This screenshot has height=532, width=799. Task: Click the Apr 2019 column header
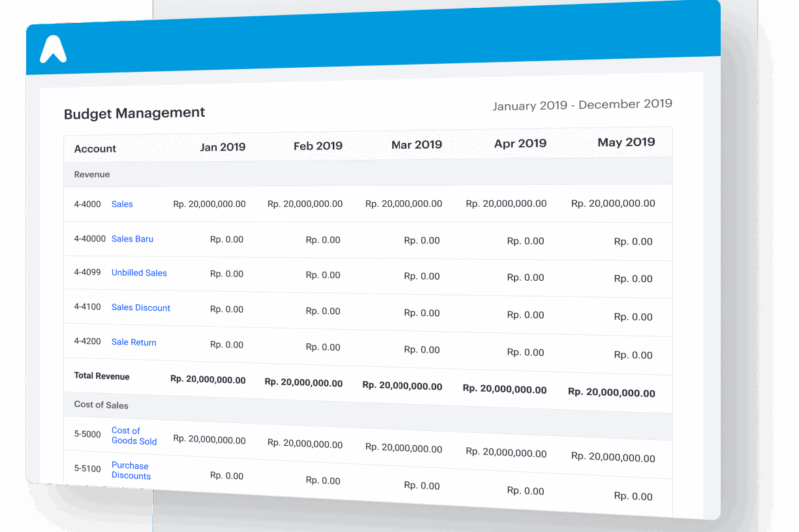pos(520,143)
